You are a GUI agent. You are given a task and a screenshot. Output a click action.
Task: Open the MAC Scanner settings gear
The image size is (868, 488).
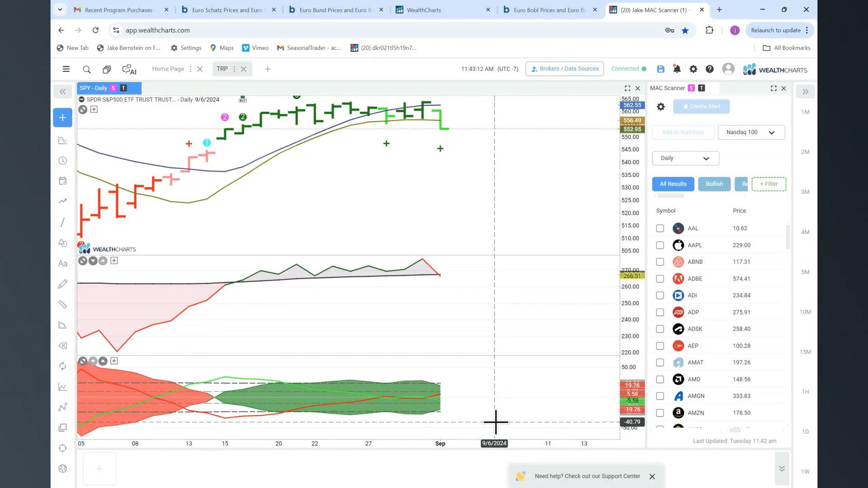click(660, 107)
